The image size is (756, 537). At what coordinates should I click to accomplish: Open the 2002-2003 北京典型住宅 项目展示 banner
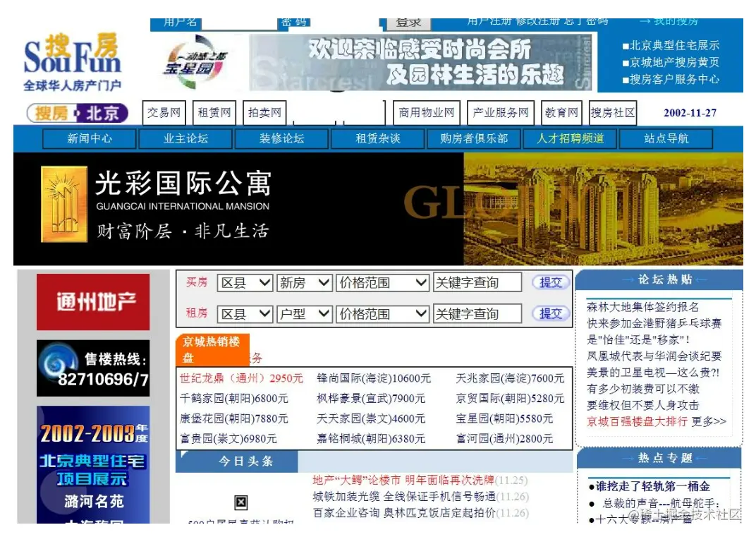[93, 464]
